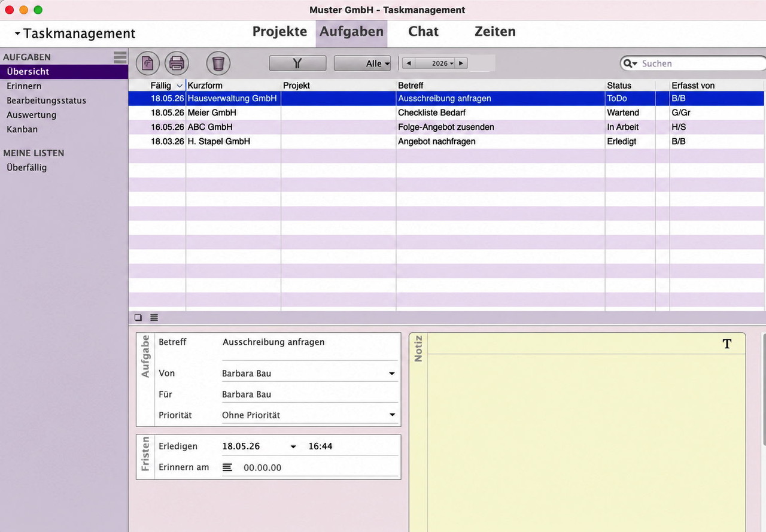Click the T text format icon in Notiz
The height and width of the screenshot is (532, 766).
[727, 344]
